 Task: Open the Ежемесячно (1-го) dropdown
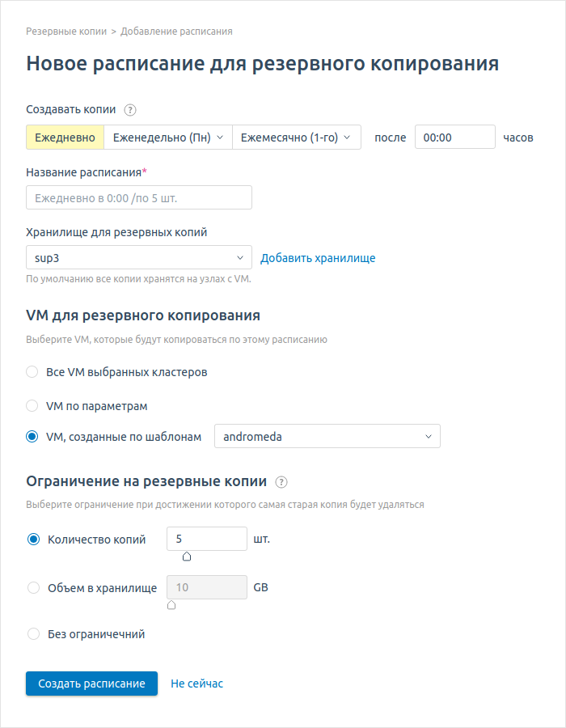tap(296, 138)
